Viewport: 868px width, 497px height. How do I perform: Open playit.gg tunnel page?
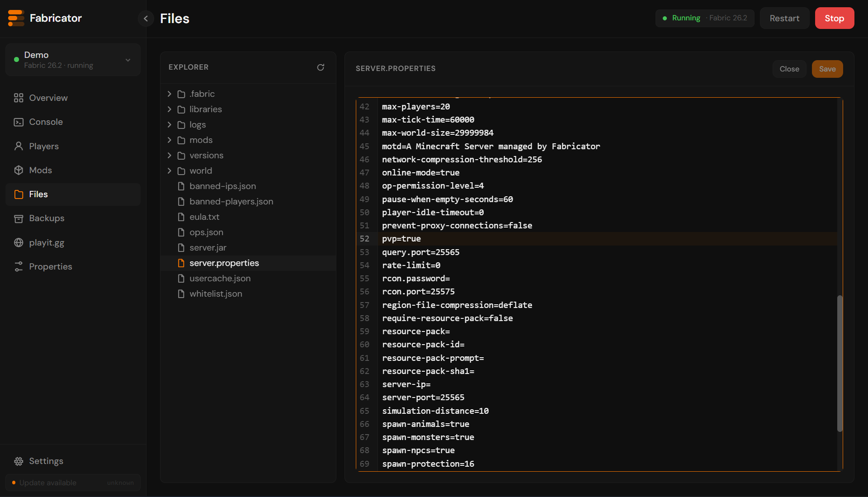[73, 242]
